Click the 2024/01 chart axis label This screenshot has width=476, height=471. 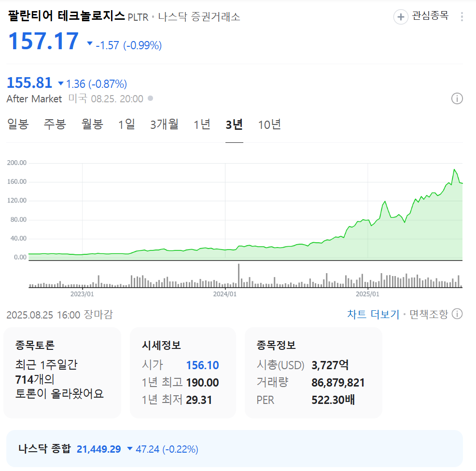point(224,294)
